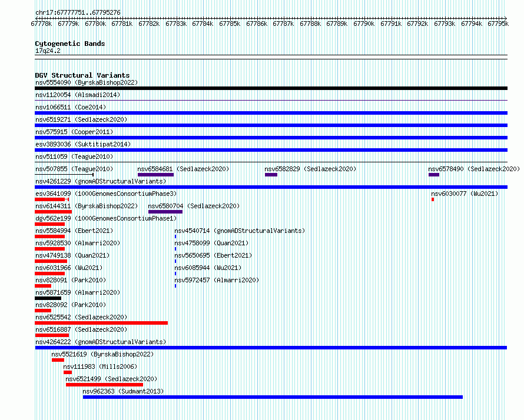The width and height of the screenshot is (524, 420).
Task: Open nsv828091 (Park2010) variant
Action: point(71,280)
